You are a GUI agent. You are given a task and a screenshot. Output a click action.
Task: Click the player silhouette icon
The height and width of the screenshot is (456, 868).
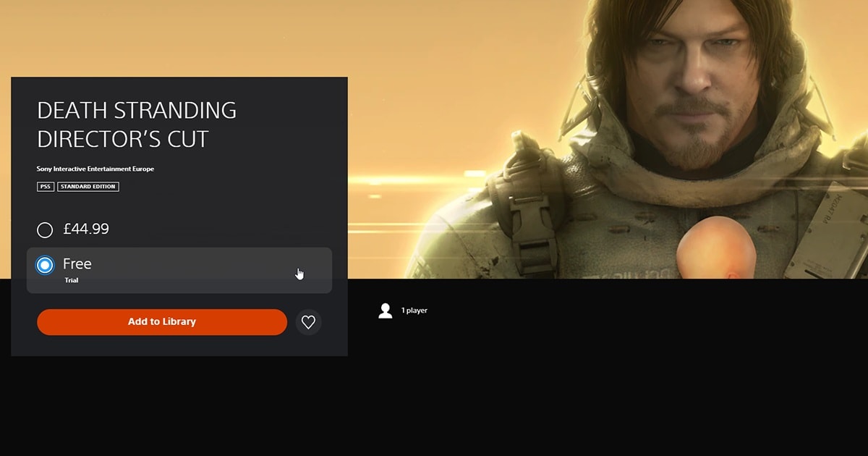(386, 311)
